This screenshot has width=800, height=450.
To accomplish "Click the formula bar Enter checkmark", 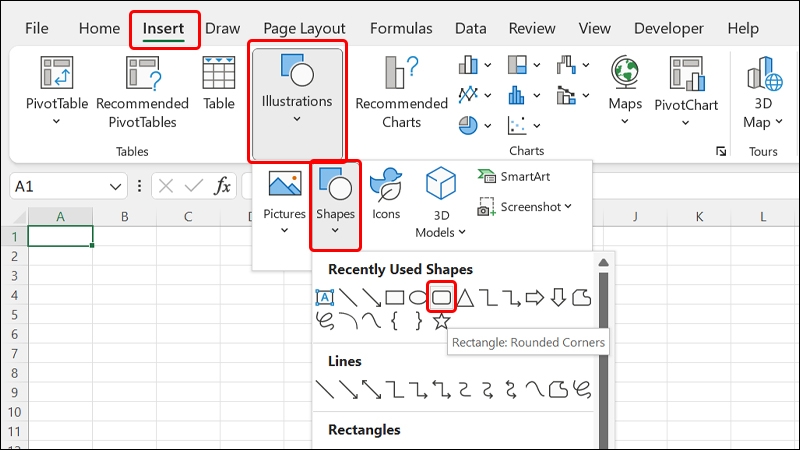I will pos(194,186).
